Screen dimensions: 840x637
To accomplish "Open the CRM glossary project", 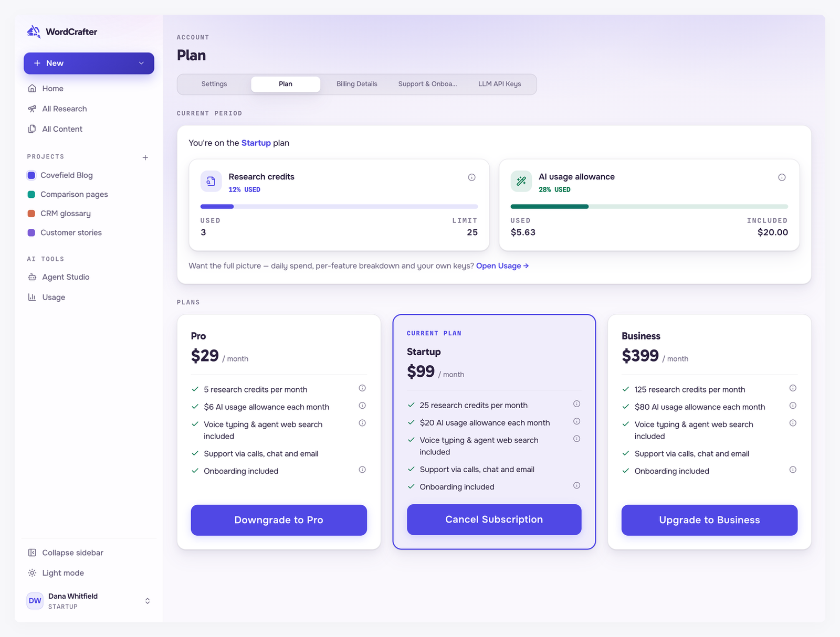I will coord(89,214).
